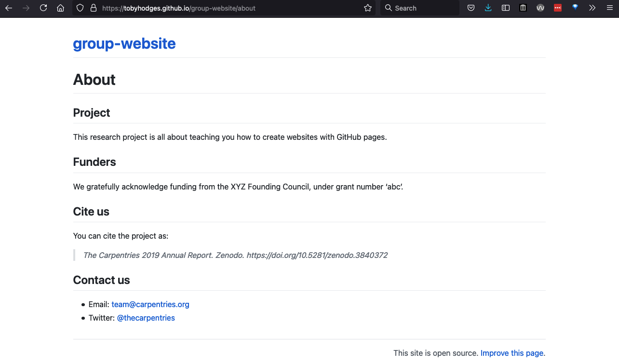Open the trash-can extension icon
619x364 pixels.
(523, 8)
